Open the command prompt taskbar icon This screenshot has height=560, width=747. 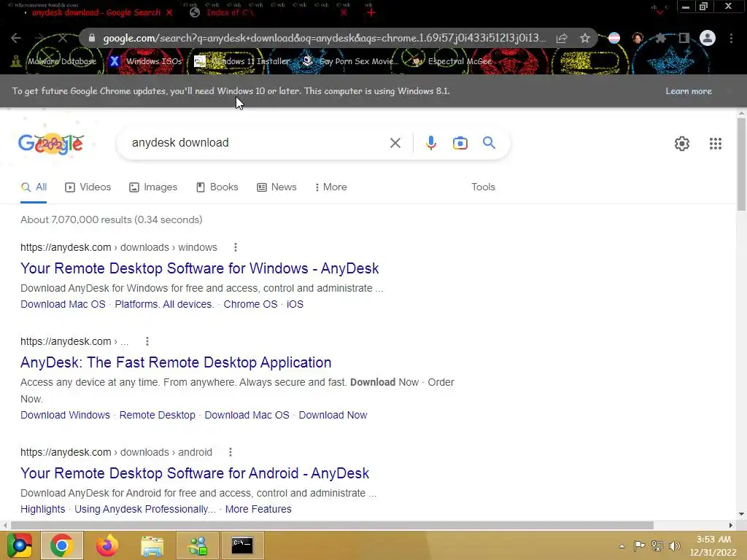point(242,545)
